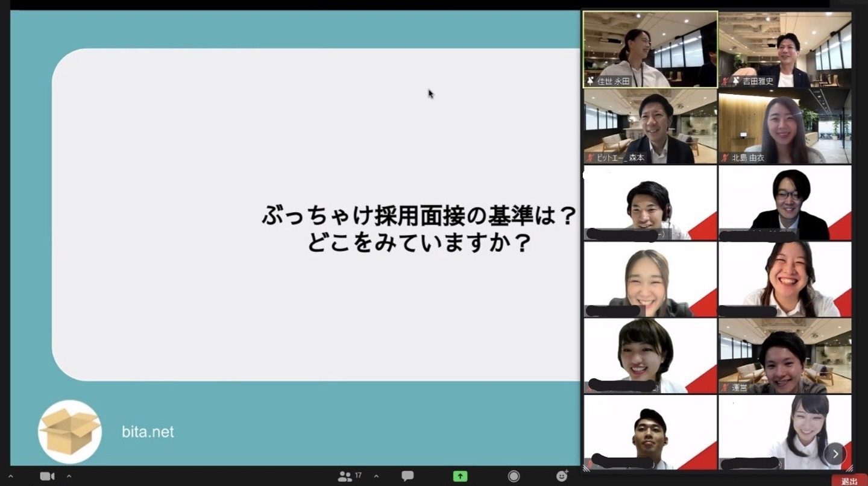Click the muted mic icon beside 吉田雅史
The image size is (868, 486).
[x=726, y=81]
